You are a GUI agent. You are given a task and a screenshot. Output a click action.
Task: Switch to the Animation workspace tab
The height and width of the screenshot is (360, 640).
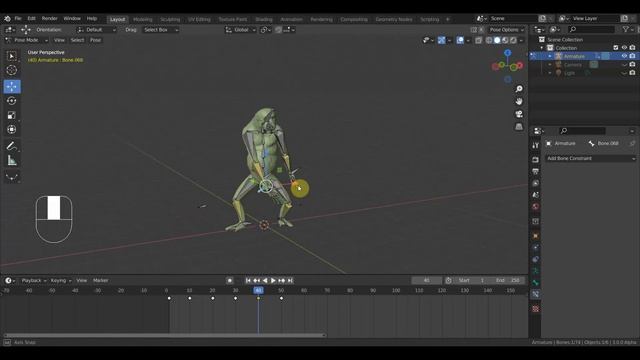click(x=291, y=19)
